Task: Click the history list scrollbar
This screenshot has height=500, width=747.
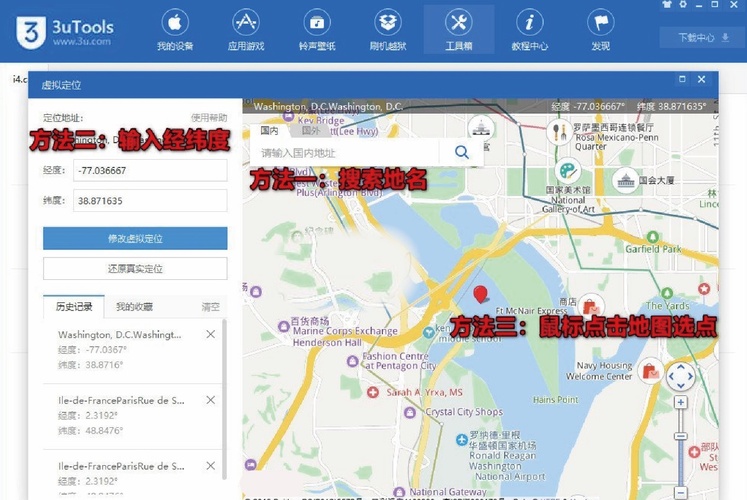Action: pos(224,399)
